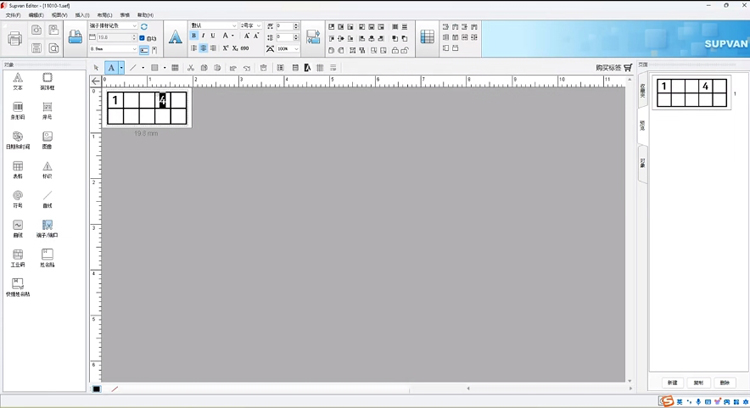Image resolution: width=750 pixels, height=408 pixels.
Task: Pick the straight Line object tool
Action: click(47, 197)
